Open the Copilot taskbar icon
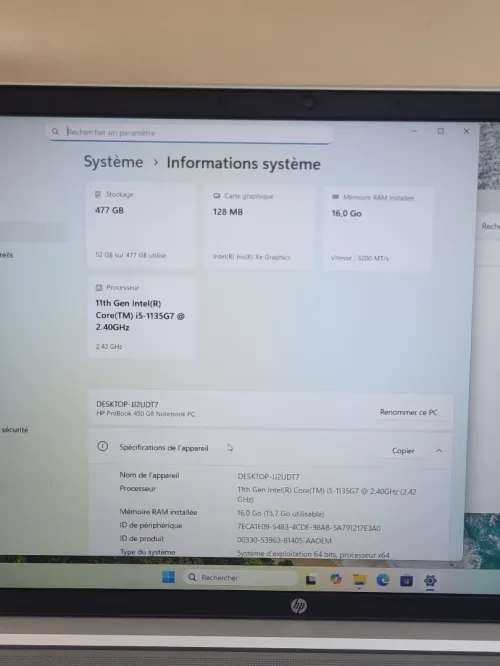 point(336,579)
